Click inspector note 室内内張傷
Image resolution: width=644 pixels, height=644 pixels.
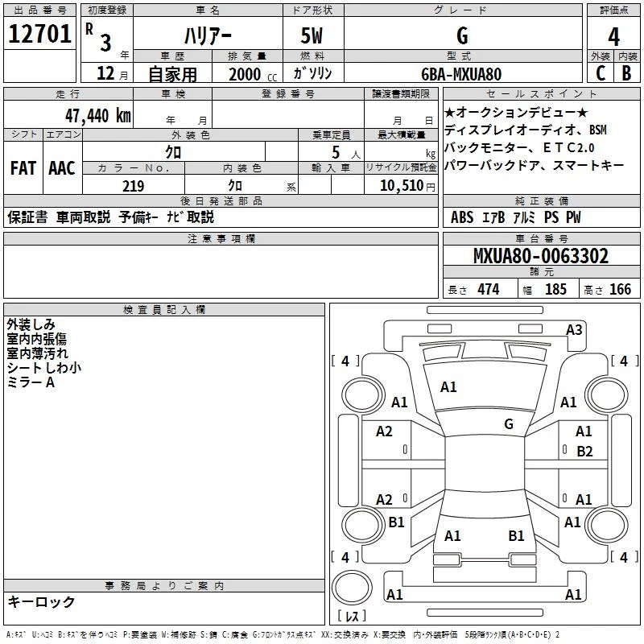click(x=36, y=339)
